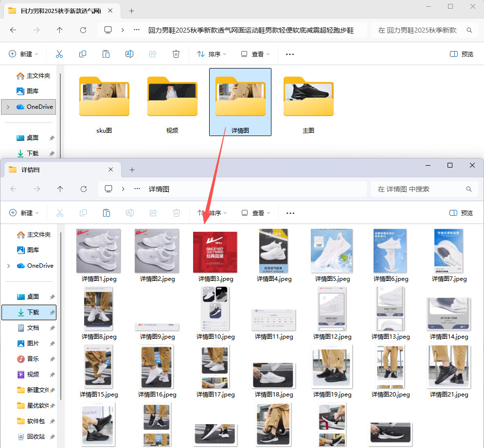484x448 pixels.
Task: Click PC monitor icon in 详情图 address bar
Action: tap(108, 189)
